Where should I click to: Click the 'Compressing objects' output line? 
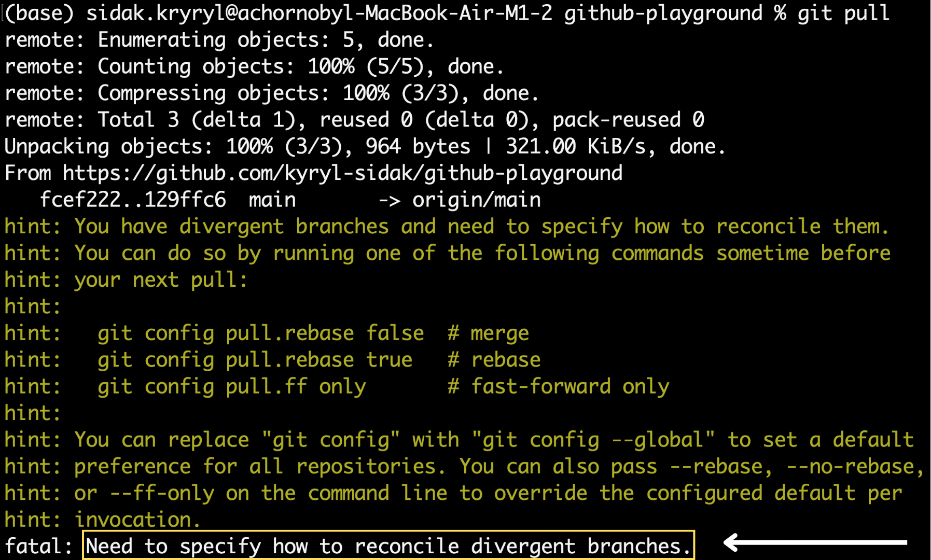point(272,93)
